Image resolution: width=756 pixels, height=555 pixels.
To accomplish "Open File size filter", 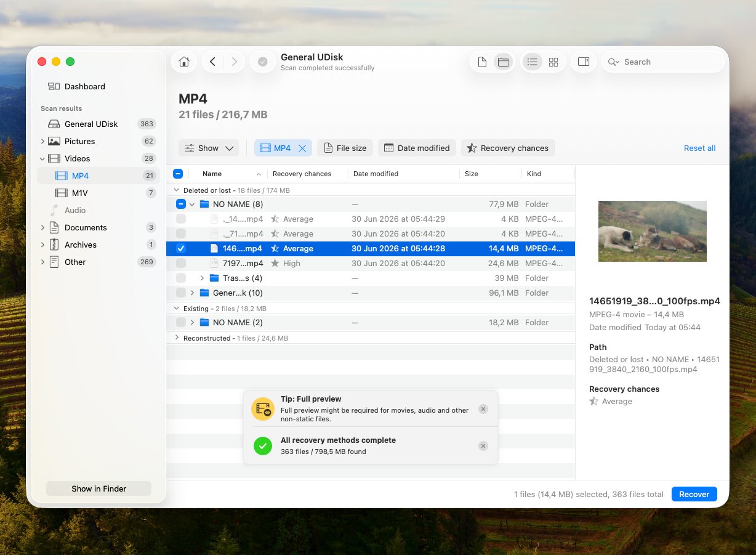I will (345, 148).
